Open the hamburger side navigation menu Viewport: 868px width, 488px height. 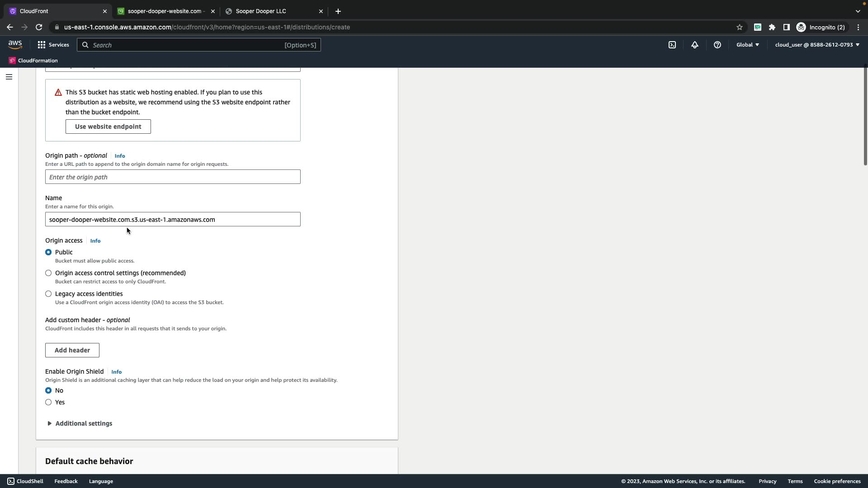coord(9,77)
